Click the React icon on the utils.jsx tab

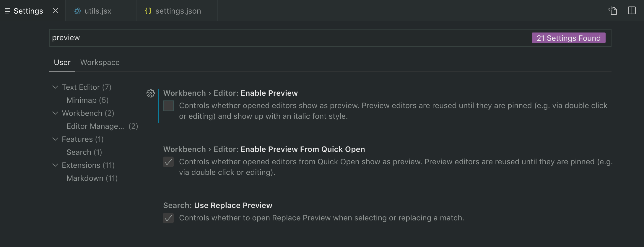[77, 11]
